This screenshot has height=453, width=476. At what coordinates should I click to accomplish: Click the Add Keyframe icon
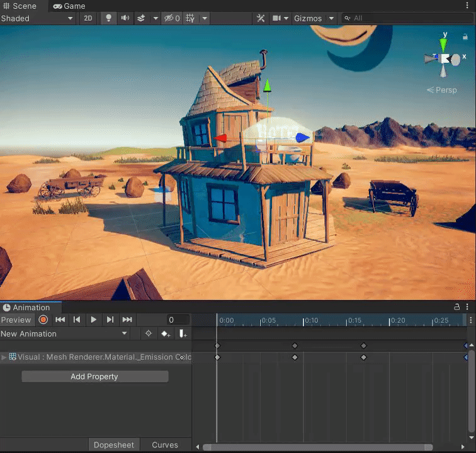tap(166, 334)
